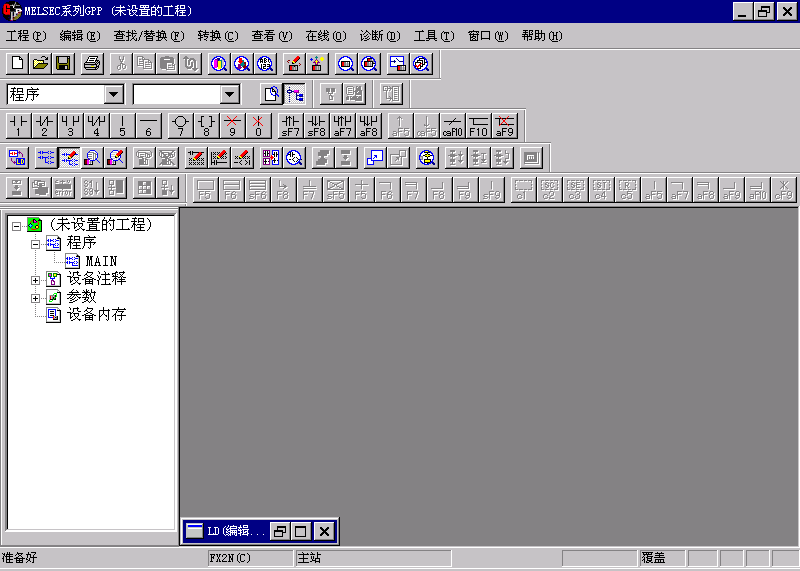Open the empty combo box dropdown arrow
This screenshot has width=800, height=571.
click(230, 94)
